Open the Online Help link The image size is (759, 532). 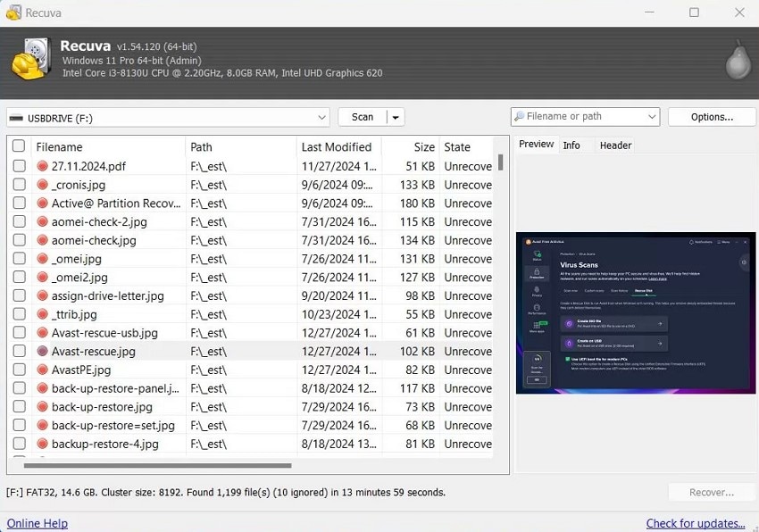[x=38, y=523]
